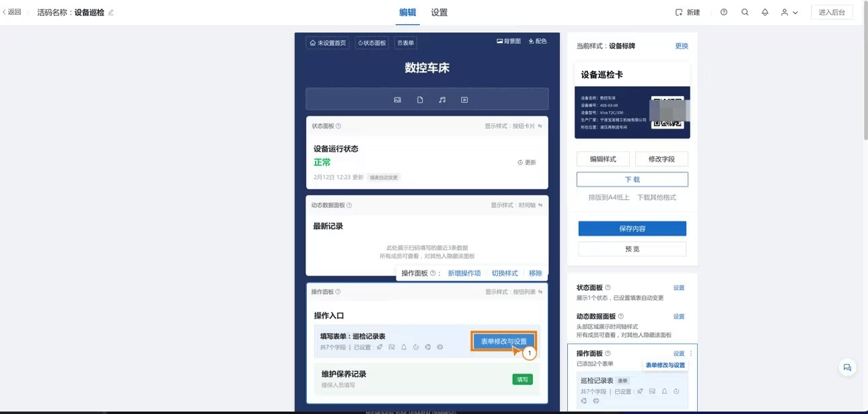The image size is (868, 414).
Task: Click help icon next to 动态数据面板 card title
Action: coord(349,205)
